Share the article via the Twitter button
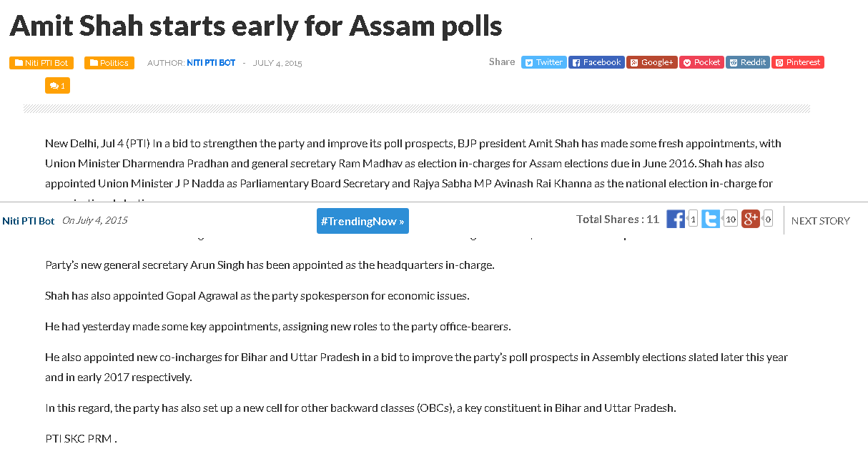 click(x=544, y=62)
